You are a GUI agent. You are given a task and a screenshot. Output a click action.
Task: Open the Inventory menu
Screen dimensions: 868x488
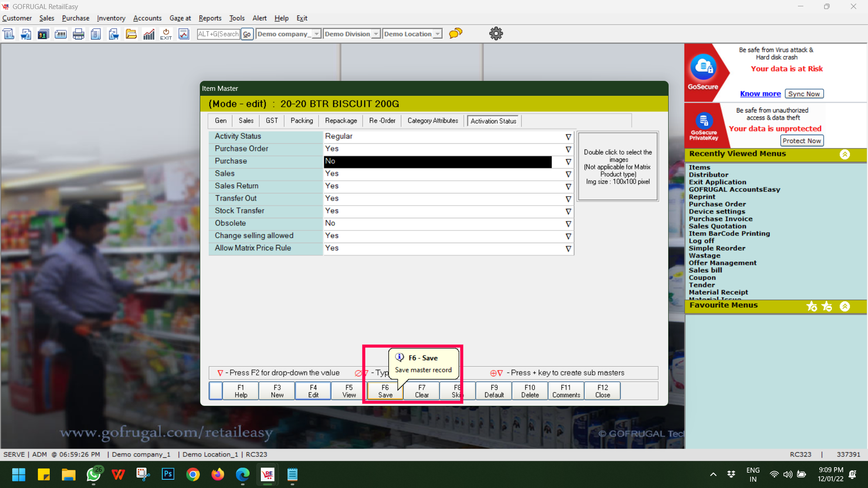tap(111, 18)
